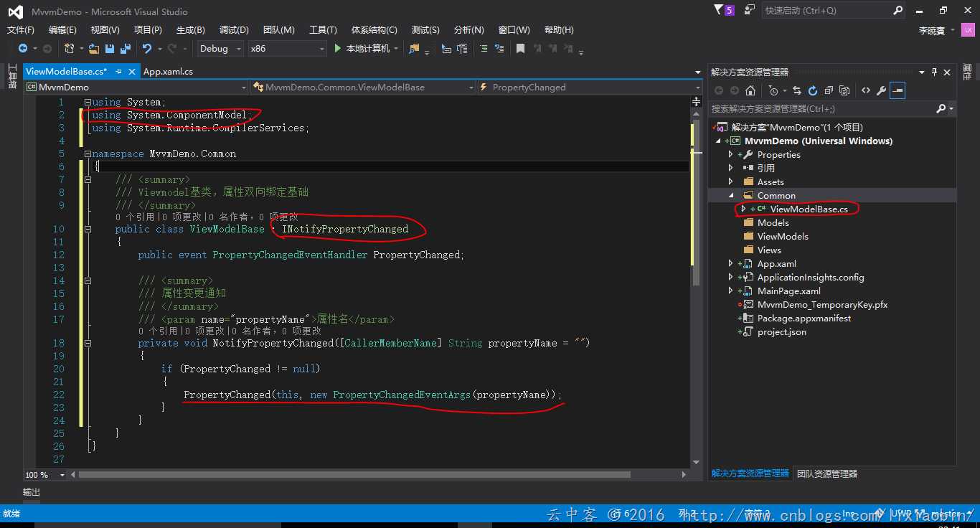Open the 100 % zoom dropdown
The width and height of the screenshot is (980, 528).
coord(44,475)
